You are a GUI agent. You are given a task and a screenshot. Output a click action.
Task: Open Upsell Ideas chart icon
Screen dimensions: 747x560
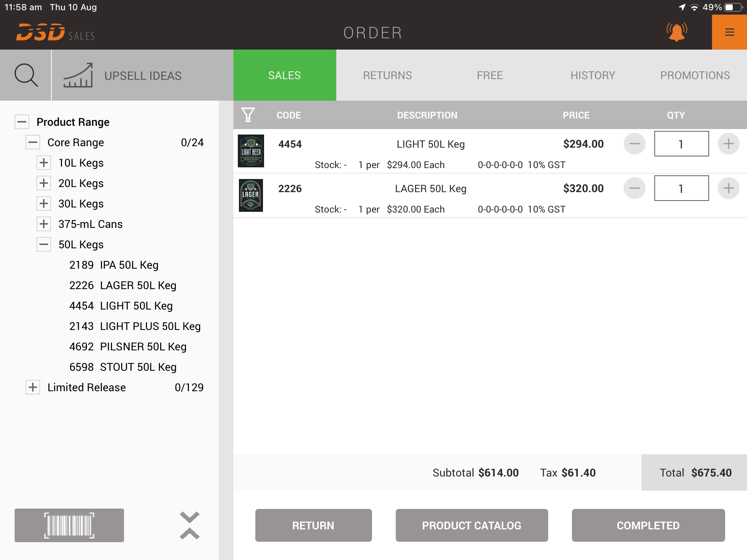(78, 75)
